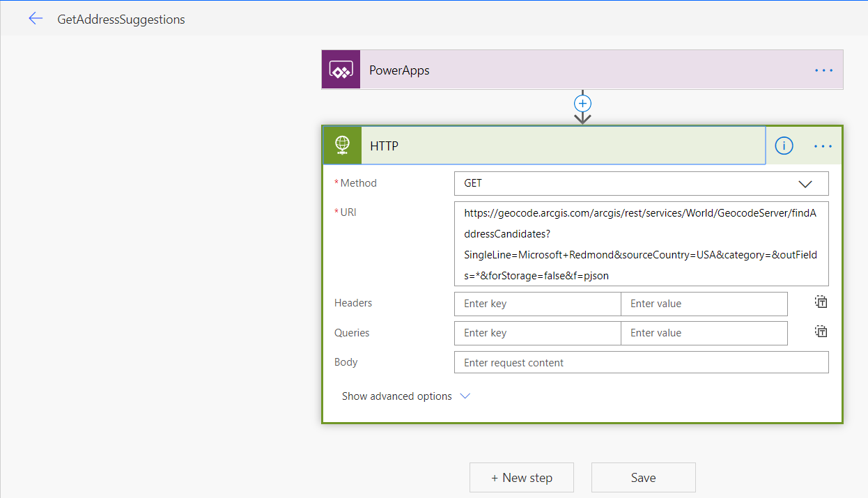This screenshot has height=498, width=868.
Task: Open the HTTP action ellipsis menu
Action: 823,146
